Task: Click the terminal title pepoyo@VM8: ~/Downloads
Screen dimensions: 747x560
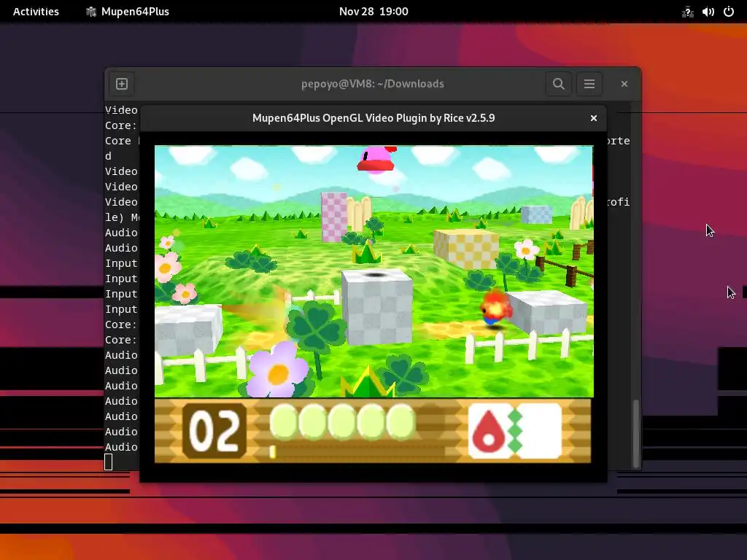Action: point(373,84)
